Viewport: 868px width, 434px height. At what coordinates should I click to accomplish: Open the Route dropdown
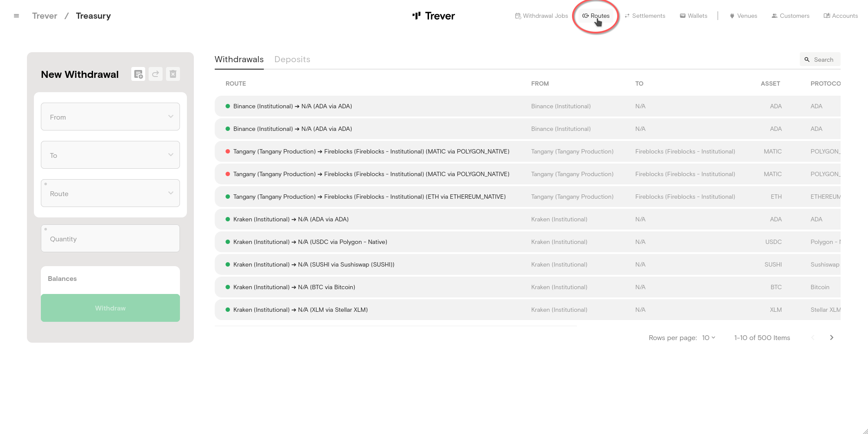tap(110, 193)
